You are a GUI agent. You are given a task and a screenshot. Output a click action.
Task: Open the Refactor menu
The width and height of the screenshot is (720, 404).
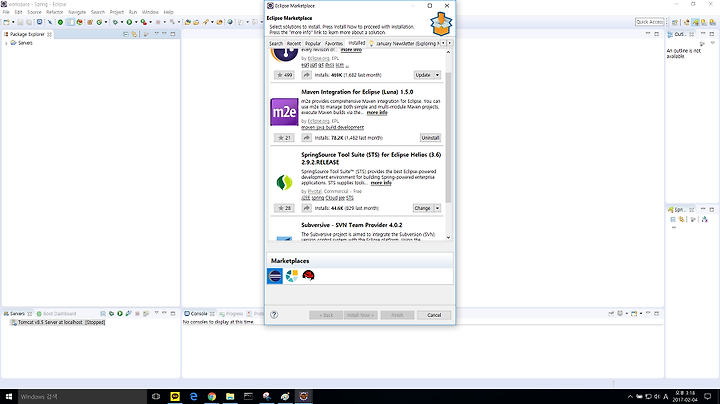pos(54,12)
